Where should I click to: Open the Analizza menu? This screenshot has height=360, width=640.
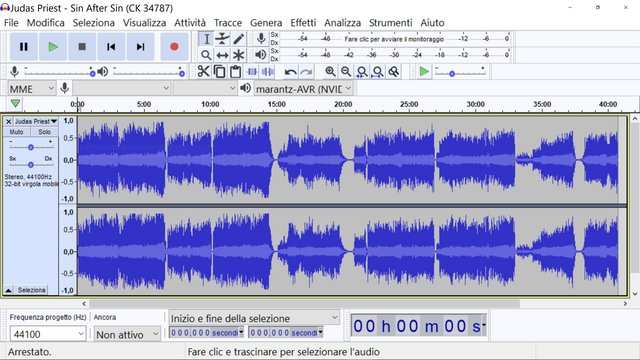coord(342,23)
